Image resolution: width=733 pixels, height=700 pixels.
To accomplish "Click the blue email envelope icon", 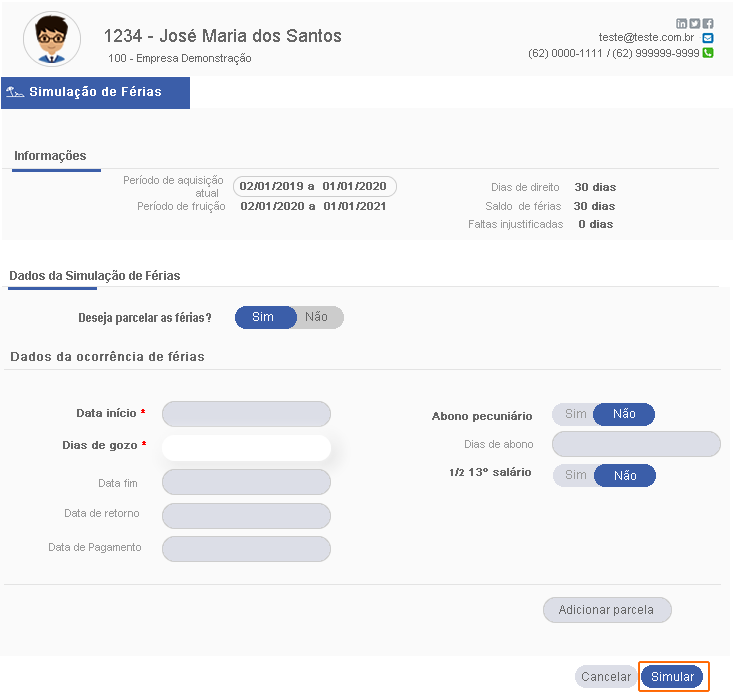I will coord(708,38).
